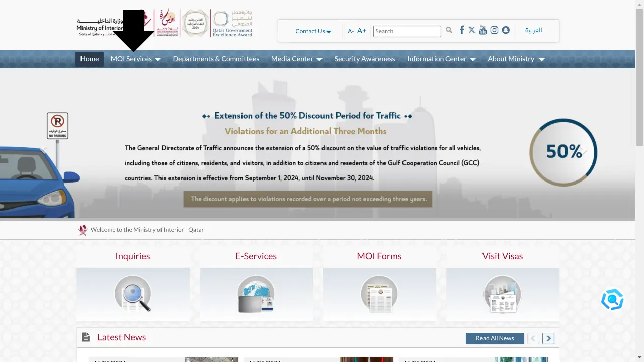Open the Instagram profile icon
This screenshot has width=644, height=362.
pos(494,30)
